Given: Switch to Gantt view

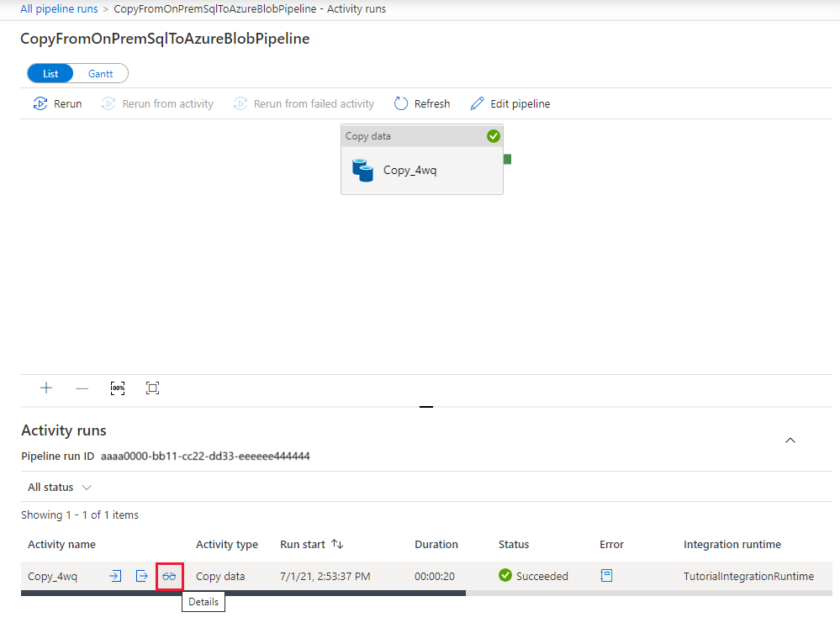Looking at the screenshot, I should tap(100, 73).
